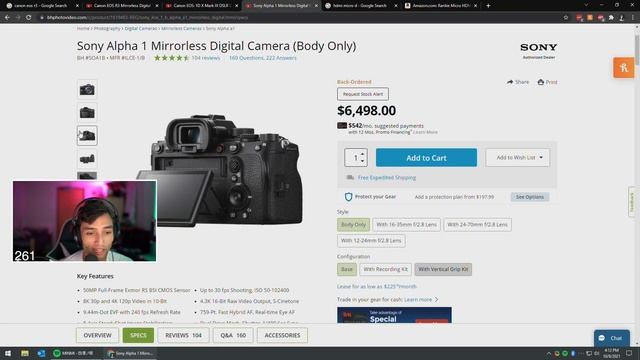Close the Sony Alpha 1 browser tab
This screenshot has width=640, height=360.
[316, 6]
